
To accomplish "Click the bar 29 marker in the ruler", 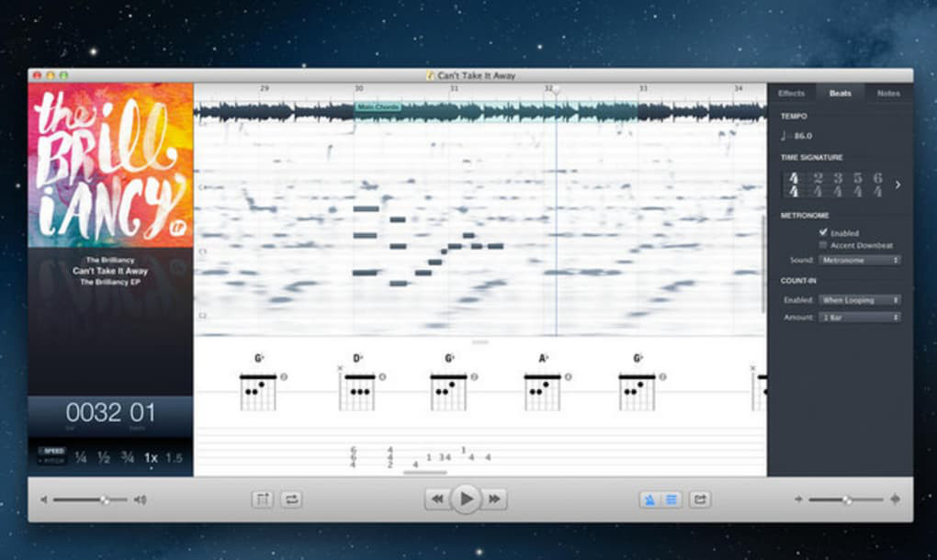I will pyautogui.click(x=265, y=88).
